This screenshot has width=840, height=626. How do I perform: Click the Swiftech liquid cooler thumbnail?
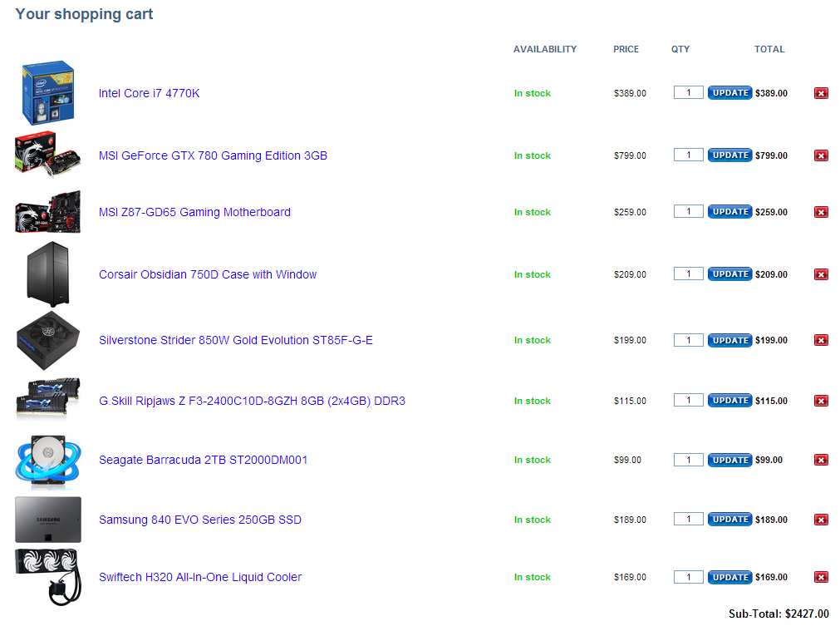tap(48, 577)
